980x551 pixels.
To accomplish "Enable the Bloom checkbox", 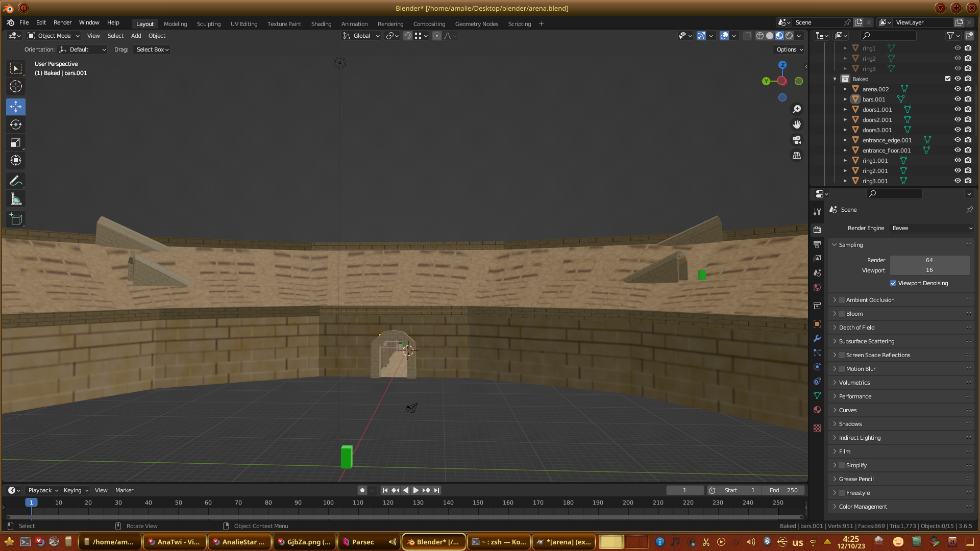I will pos(842,314).
